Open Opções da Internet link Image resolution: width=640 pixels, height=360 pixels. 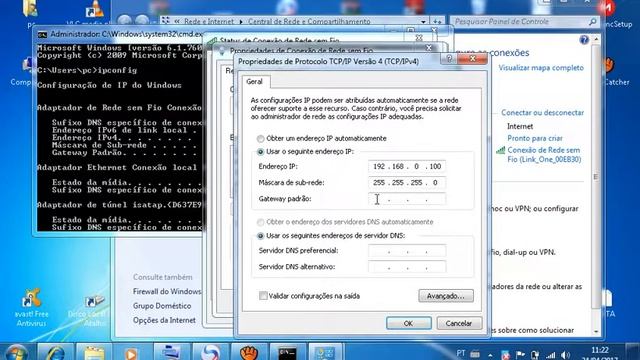coord(164,320)
